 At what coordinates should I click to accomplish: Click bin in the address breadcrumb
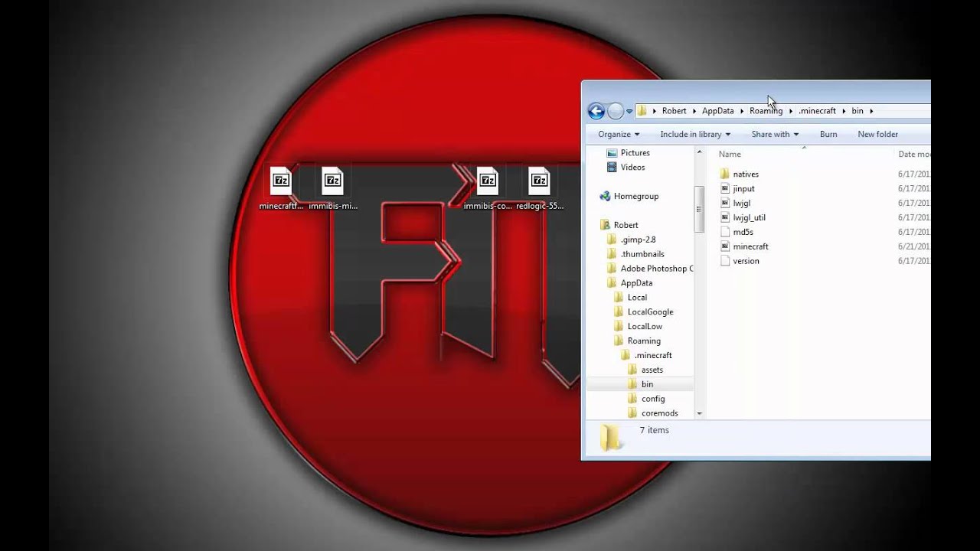pyautogui.click(x=857, y=111)
